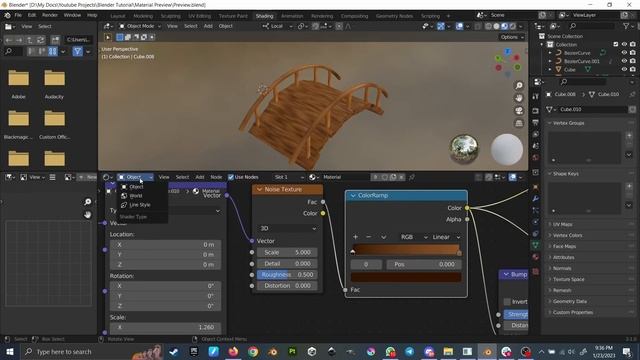Click the file browser filter funnel icon
The height and width of the screenshot is (360, 640).
[78, 51]
